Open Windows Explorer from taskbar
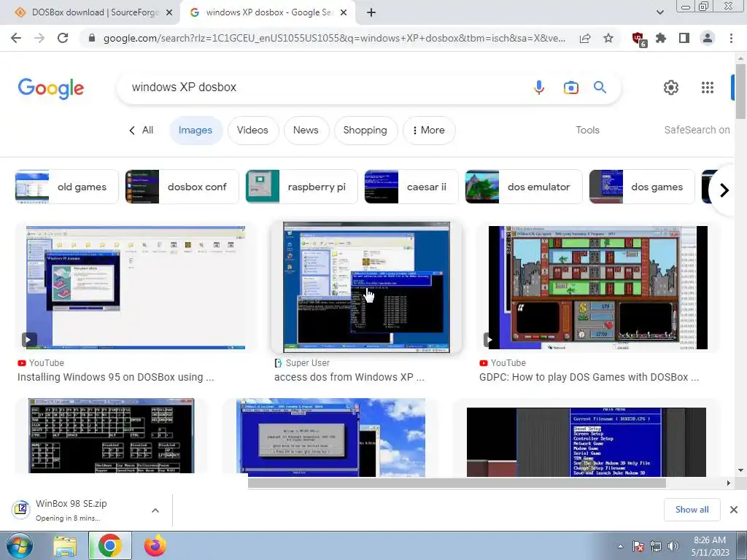 tap(64, 545)
